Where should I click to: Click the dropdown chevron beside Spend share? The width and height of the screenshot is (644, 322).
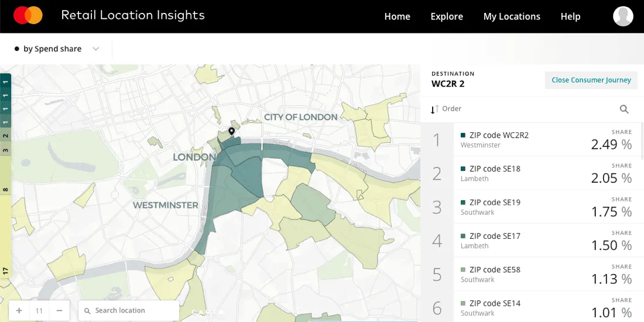[x=96, y=49]
